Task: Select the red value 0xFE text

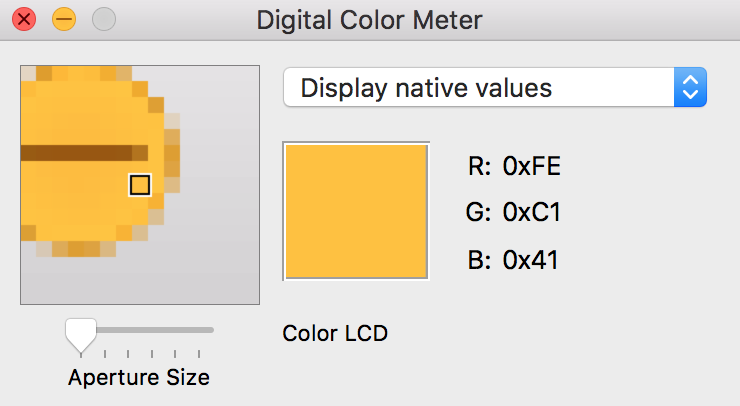Action: [532, 166]
